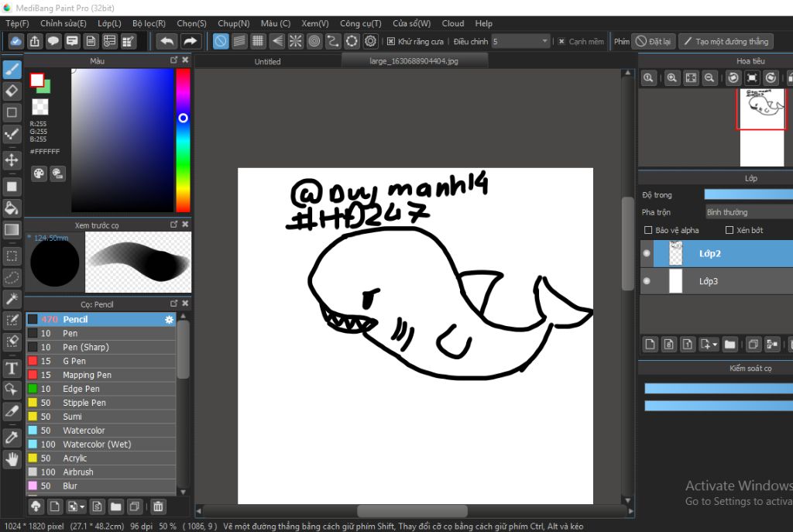
Task: Click the Đặt lại button
Action: click(x=653, y=41)
